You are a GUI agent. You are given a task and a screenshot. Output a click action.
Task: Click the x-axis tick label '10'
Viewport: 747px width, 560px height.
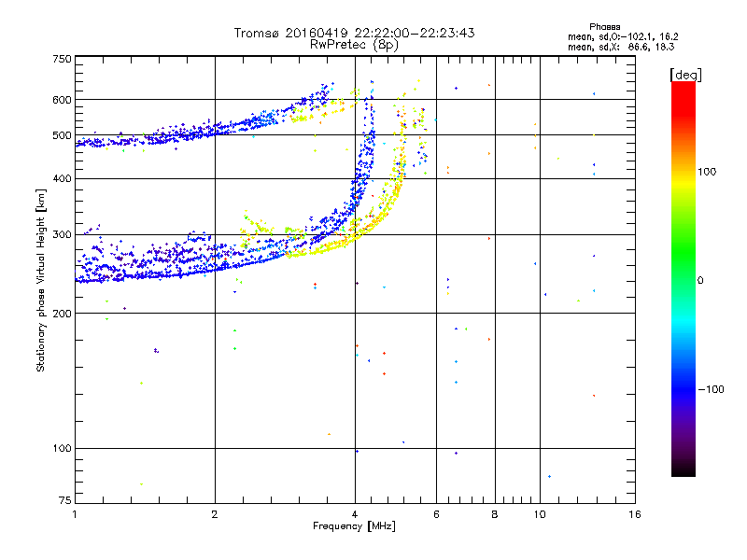coord(540,514)
